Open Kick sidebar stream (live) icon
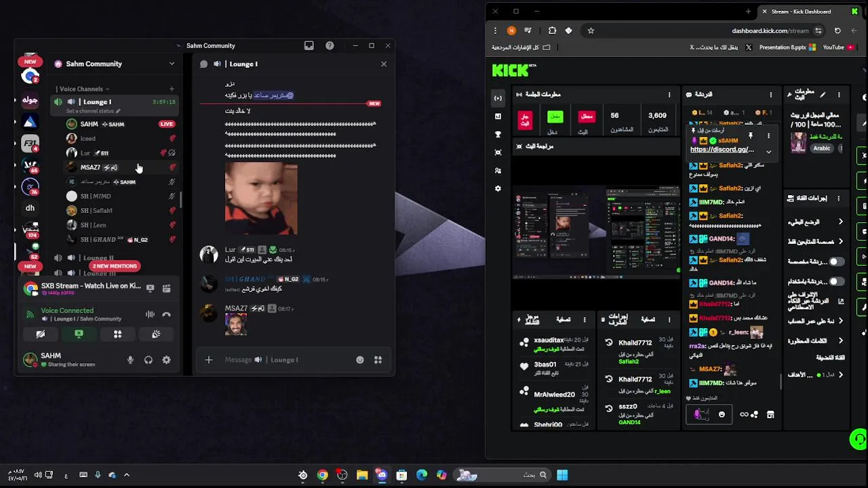Screen dimensions: 868x488 pos(498,98)
